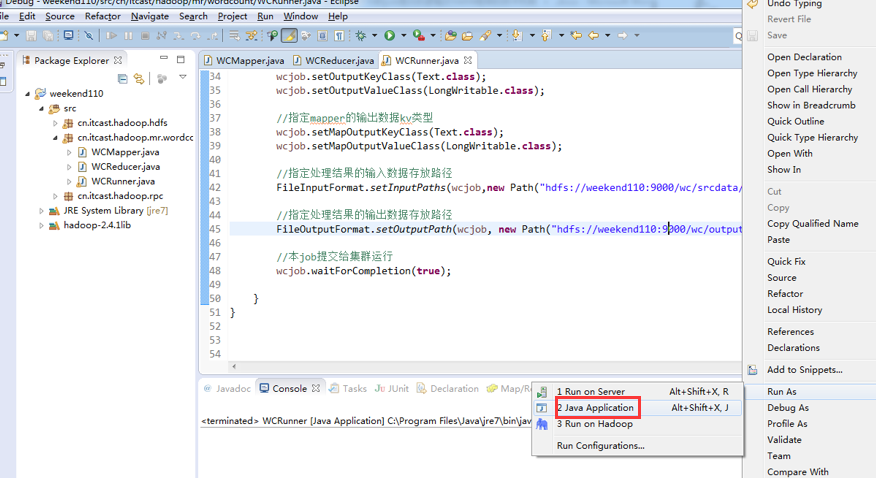This screenshot has height=478, width=876.
Task: Click the Next Annotation arrow icon
Action: (x=517, y=36)
